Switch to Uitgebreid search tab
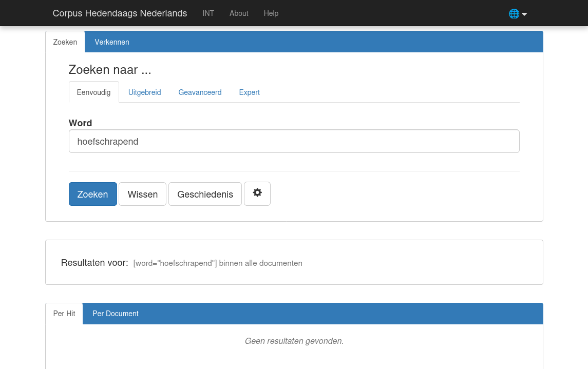Viewport: 588px width, 369px height. [x=144, y=92]
